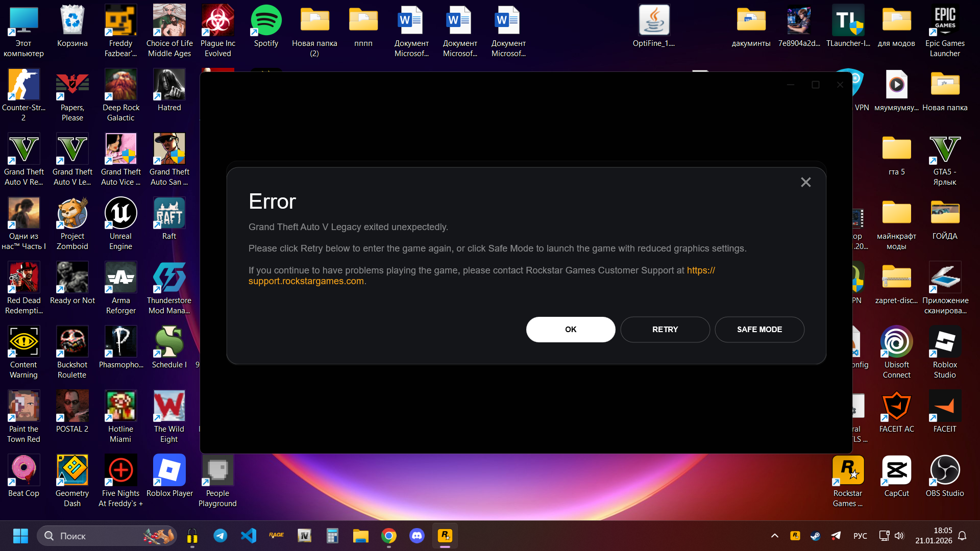Dismiss the error dialog with X

click(x=805, y=182)
